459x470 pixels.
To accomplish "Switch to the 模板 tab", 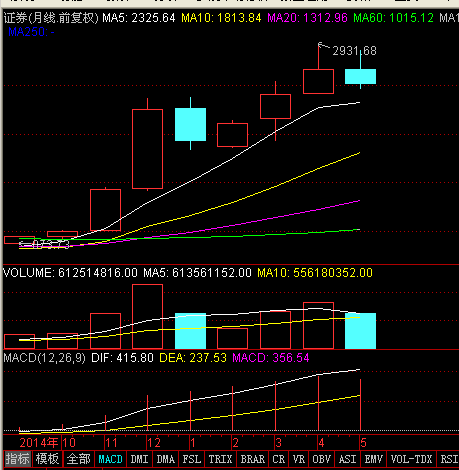I will tap(47, 459).
